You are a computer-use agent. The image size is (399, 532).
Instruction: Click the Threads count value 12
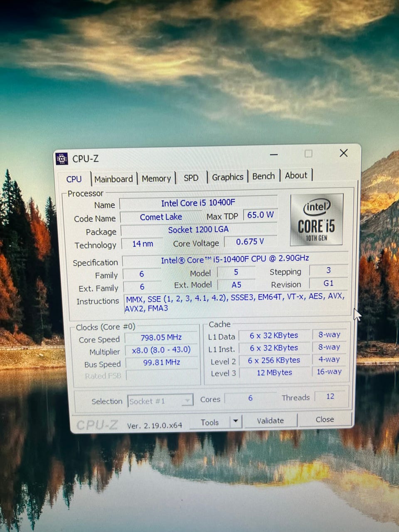pos(330,397)
